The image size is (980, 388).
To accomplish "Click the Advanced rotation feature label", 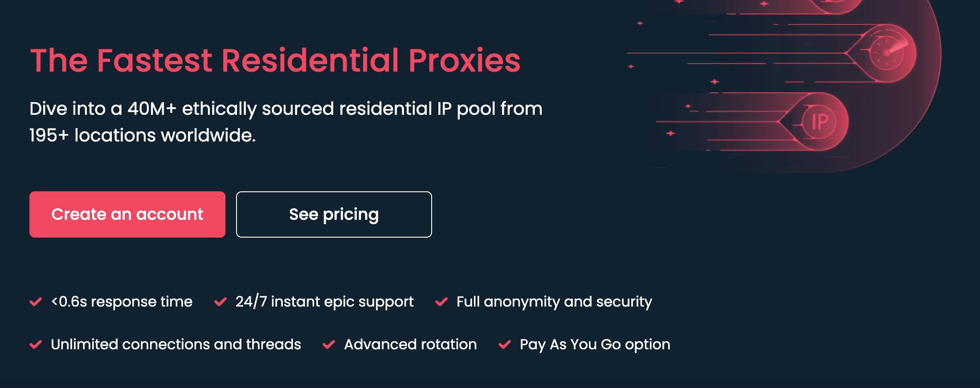I will click(410, 344).
